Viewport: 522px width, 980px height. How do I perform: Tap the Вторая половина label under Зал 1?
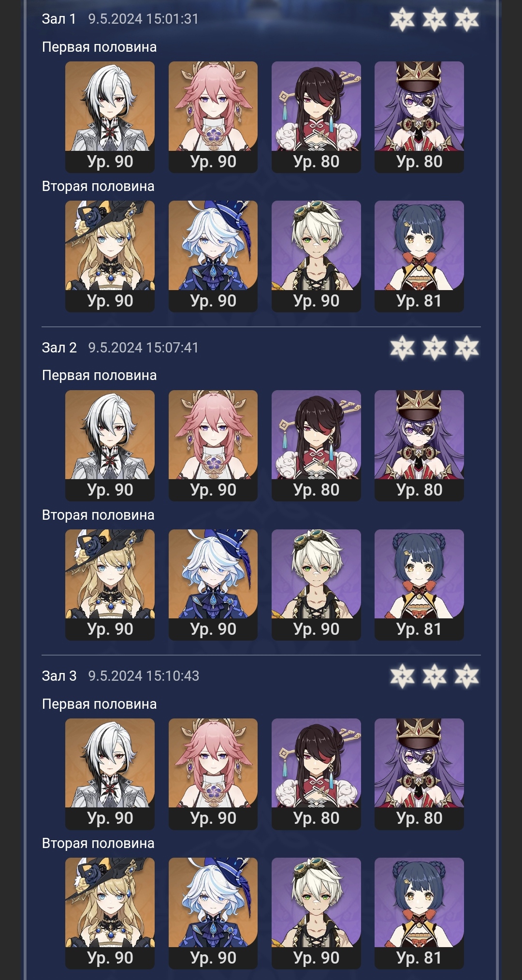pyautogui.click(x=98, y=187)
